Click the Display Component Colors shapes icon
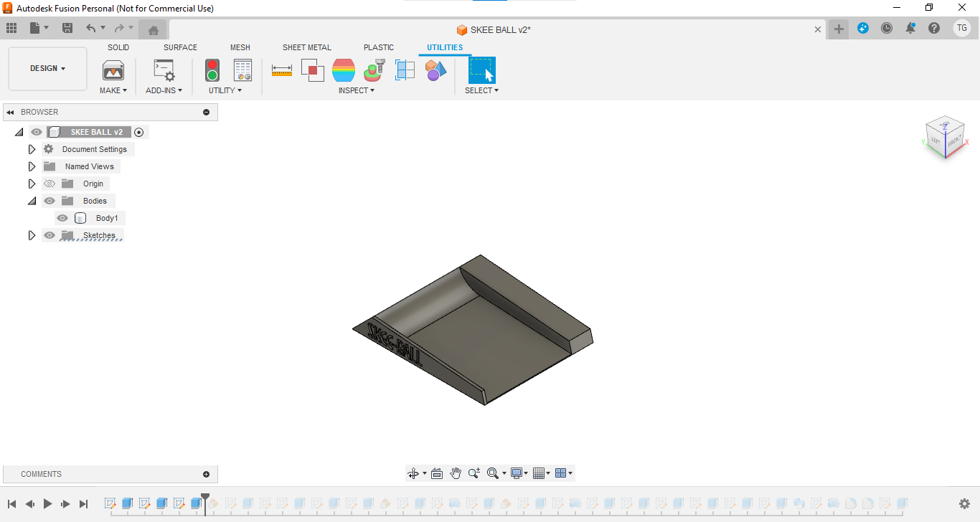The image size is (980, 522). [435, 70]
